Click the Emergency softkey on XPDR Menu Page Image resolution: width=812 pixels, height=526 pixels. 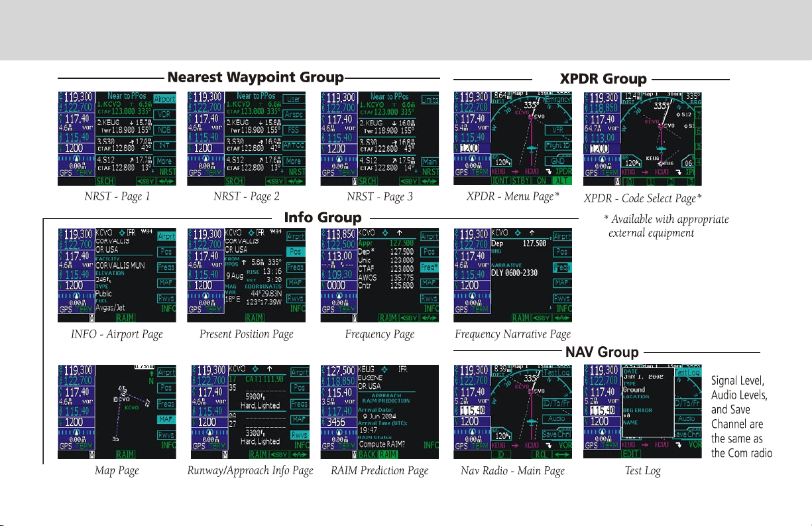(x=558, y=99)
